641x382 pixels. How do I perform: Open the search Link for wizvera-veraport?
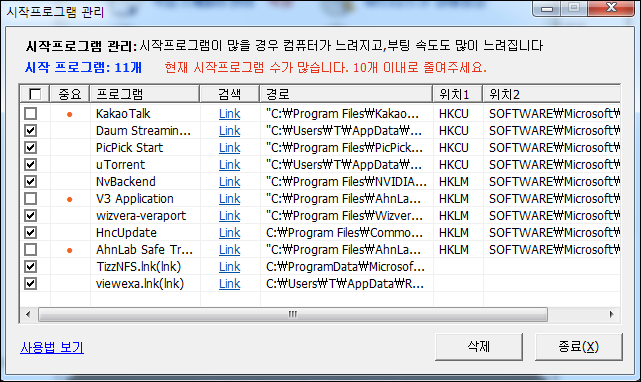(x=229, y=216)
